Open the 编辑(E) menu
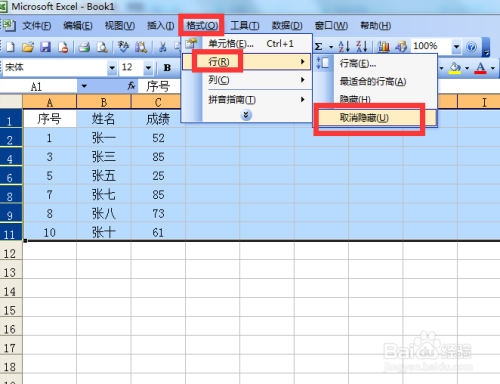The image size is (500, 384). click(78, 26)
